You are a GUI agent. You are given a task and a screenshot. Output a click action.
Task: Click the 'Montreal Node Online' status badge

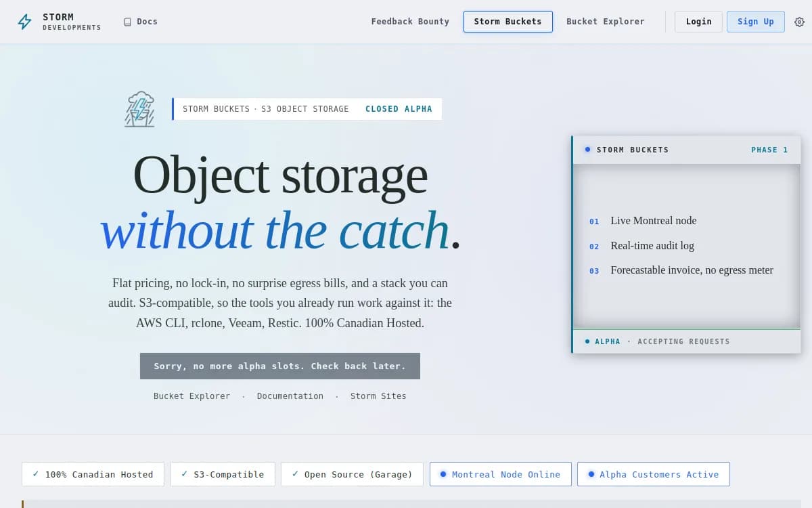coord(501,474)
